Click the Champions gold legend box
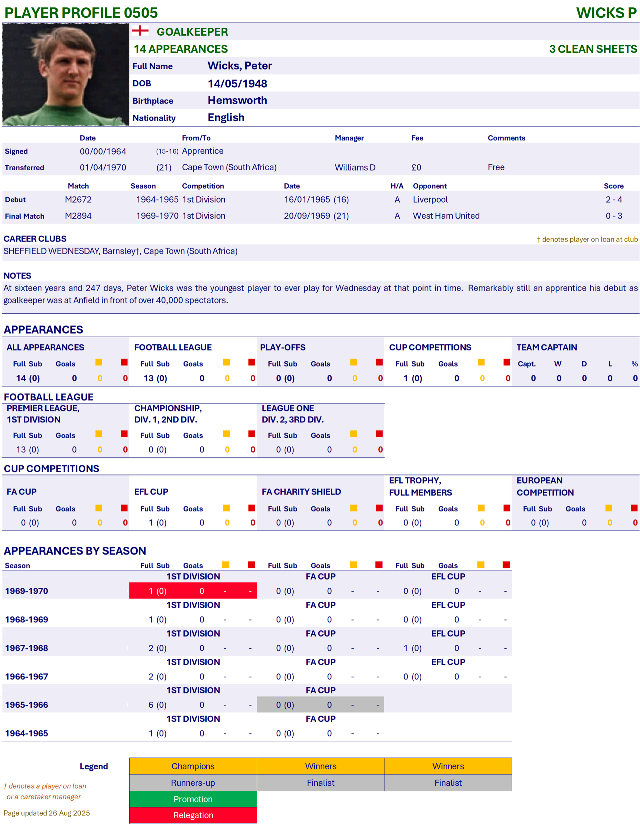This screenshot has height=840, width=640. click(x=193, y=766)
